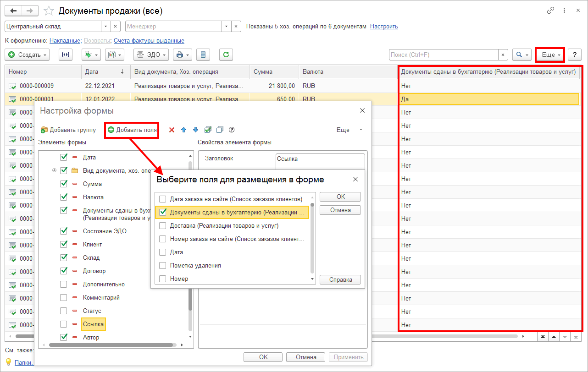Enable the Комментарий form element checkbox
588x372 pixels.
(64, 297)
